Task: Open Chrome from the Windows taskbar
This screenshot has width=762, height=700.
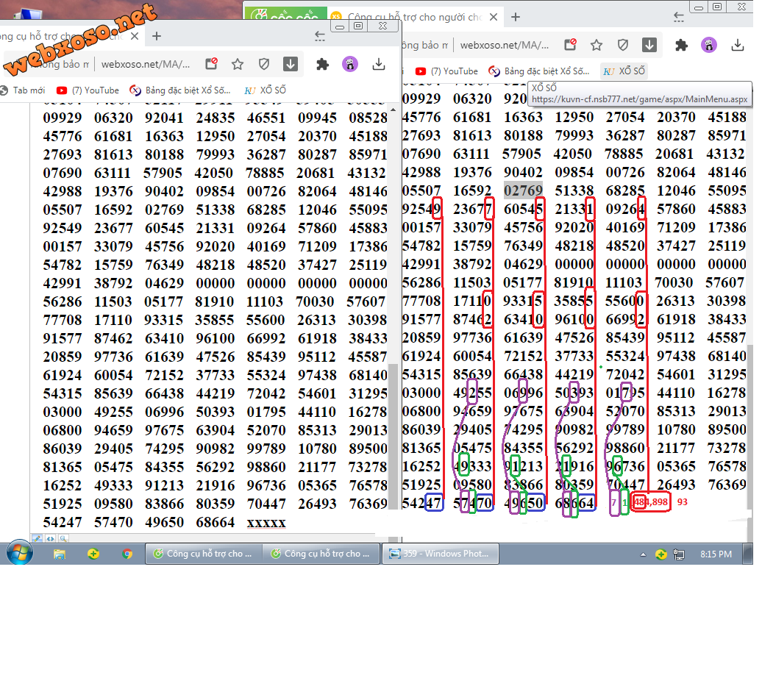Action: tap(127, 554)
